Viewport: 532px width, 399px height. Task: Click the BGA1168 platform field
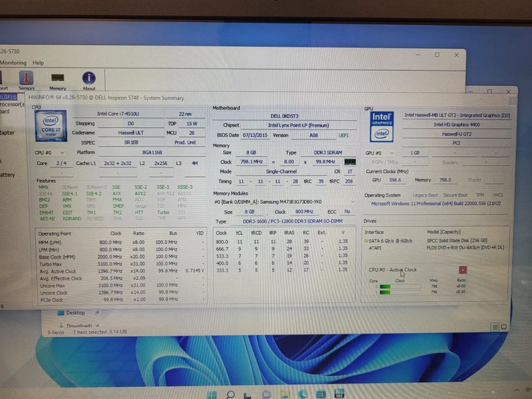152,152
